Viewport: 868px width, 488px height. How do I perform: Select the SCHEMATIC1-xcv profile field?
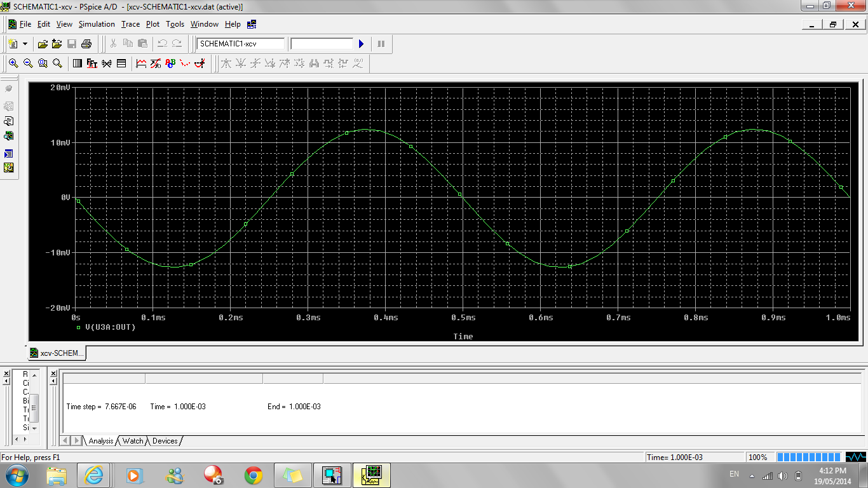241,44
